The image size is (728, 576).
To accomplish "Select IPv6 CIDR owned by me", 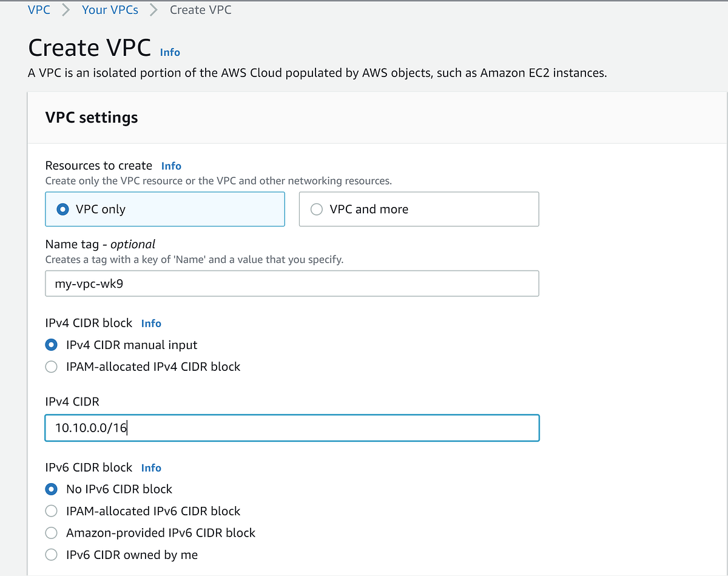I will coord(52,555).
